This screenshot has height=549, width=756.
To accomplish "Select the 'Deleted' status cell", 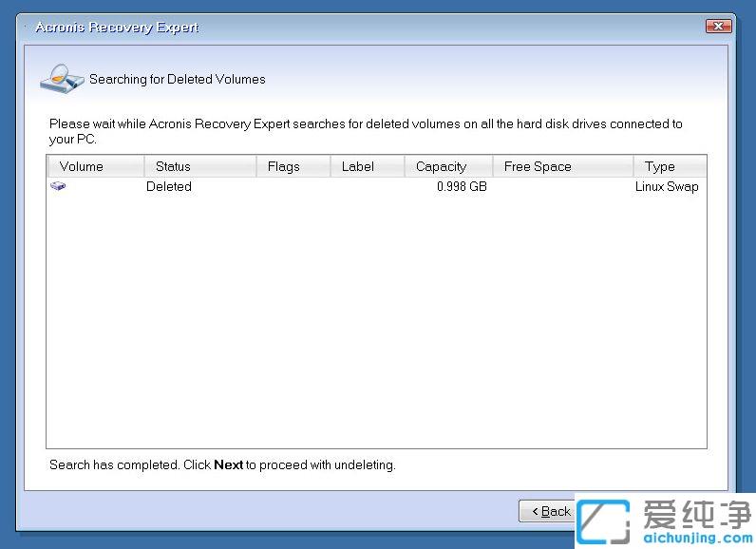I will (169, 186).
